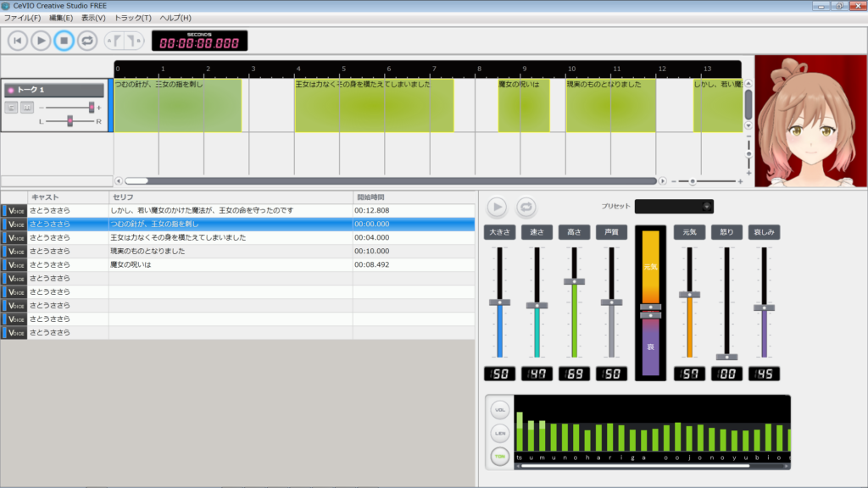Click the timeline scrollbar's left arrow

(119, 181)
